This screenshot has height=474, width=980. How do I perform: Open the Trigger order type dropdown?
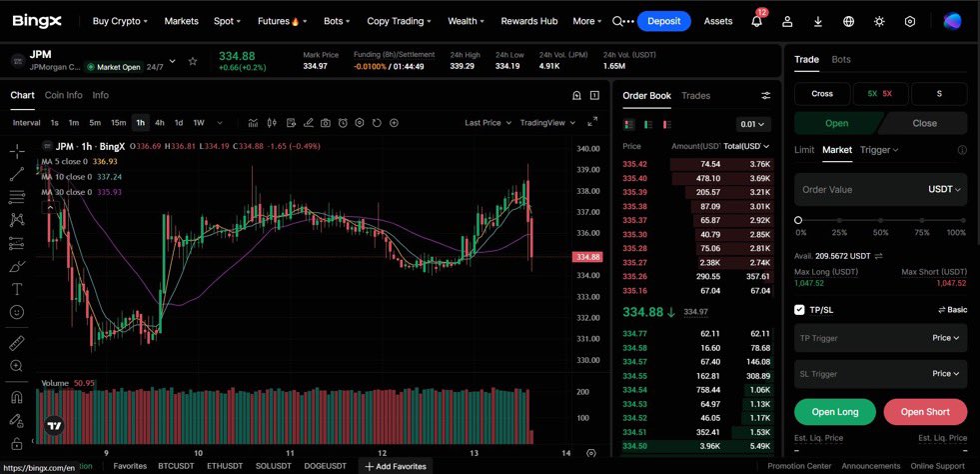[879, 150]
